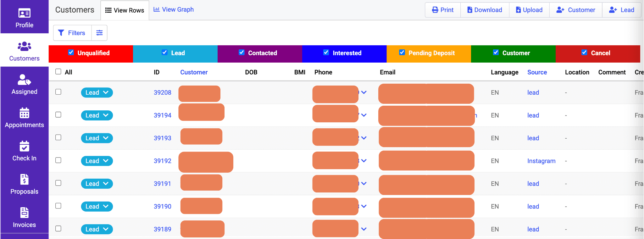Open the Filters button
The width and height of the screenshot is (644, 239).
[72, 33]
